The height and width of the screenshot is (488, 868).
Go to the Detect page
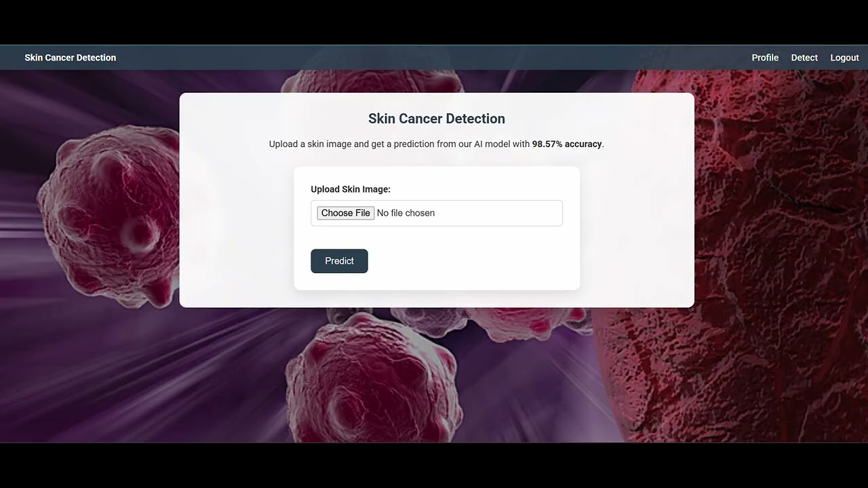tap(804, 58)
